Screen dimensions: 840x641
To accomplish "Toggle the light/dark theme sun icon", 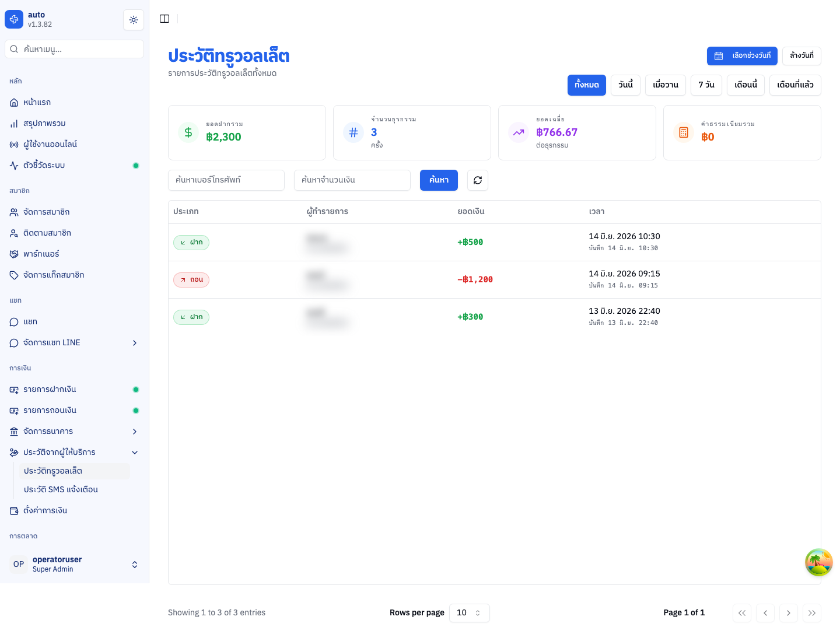I will [134, 20].
